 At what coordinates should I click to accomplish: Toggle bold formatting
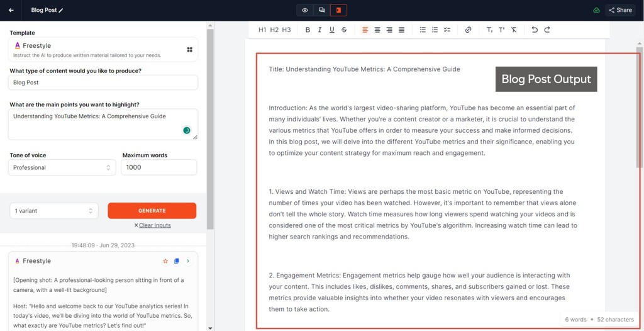[308, 30]
